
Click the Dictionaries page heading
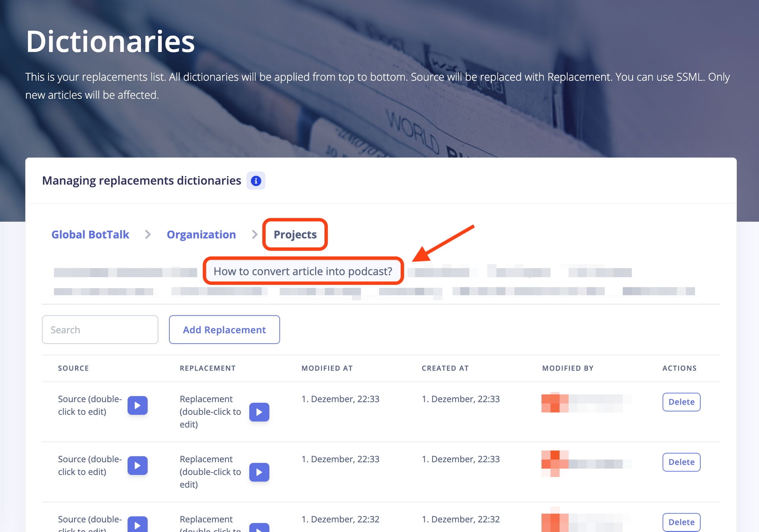coord(110,41)
